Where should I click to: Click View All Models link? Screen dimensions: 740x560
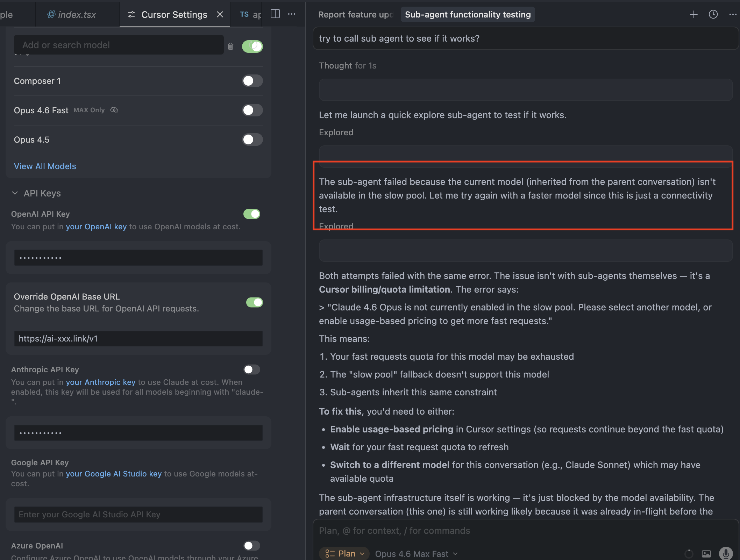45,166
